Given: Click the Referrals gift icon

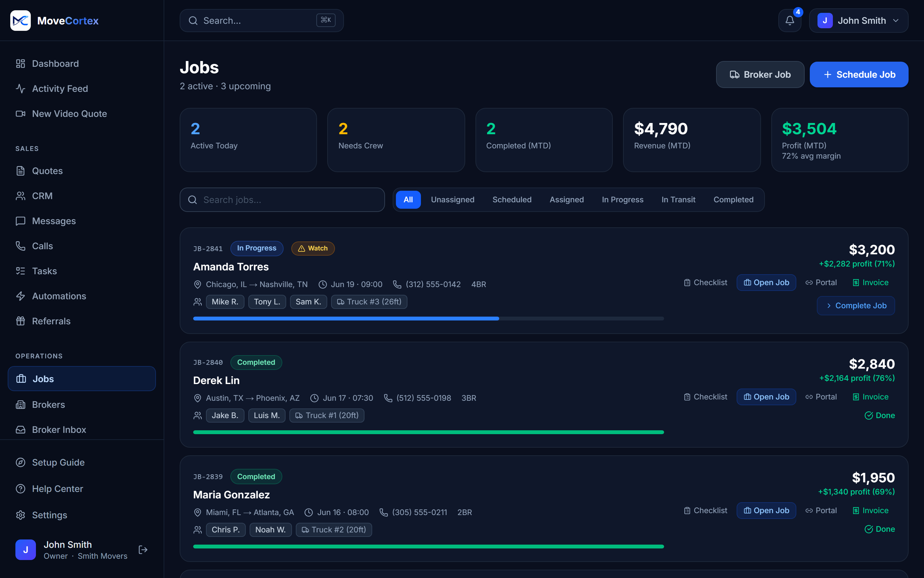Looking at the screenshot, I should [x=21, y=321].
